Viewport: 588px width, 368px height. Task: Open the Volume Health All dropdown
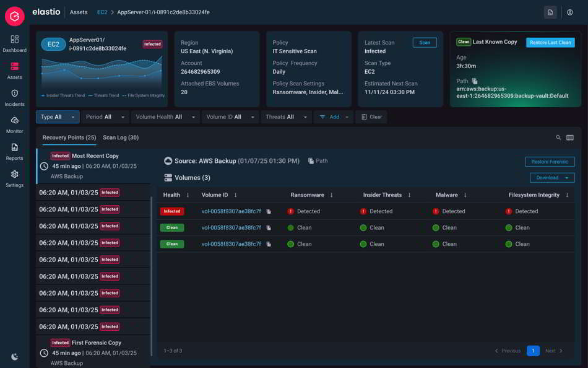click(x=165, y=117)
